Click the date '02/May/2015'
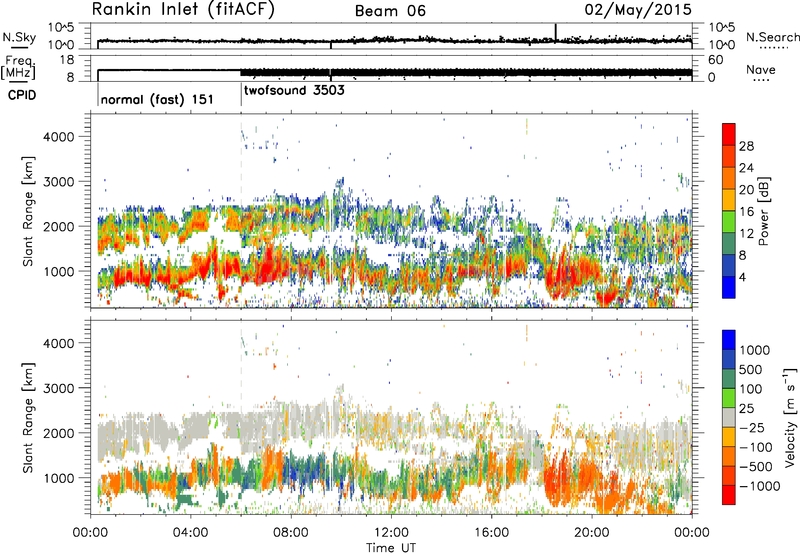Image resolution: width=800 pixels, height=554 pixels. [638, 9]
